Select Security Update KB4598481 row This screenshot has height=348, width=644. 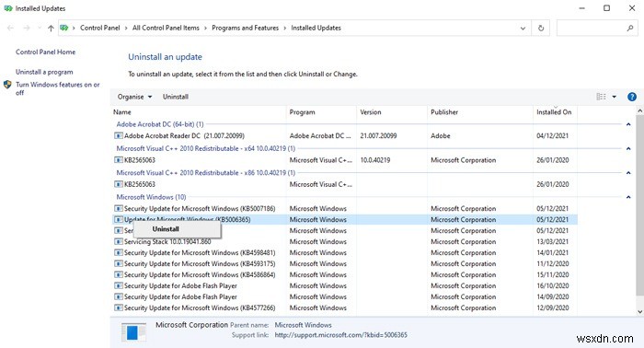coord(344,252)
